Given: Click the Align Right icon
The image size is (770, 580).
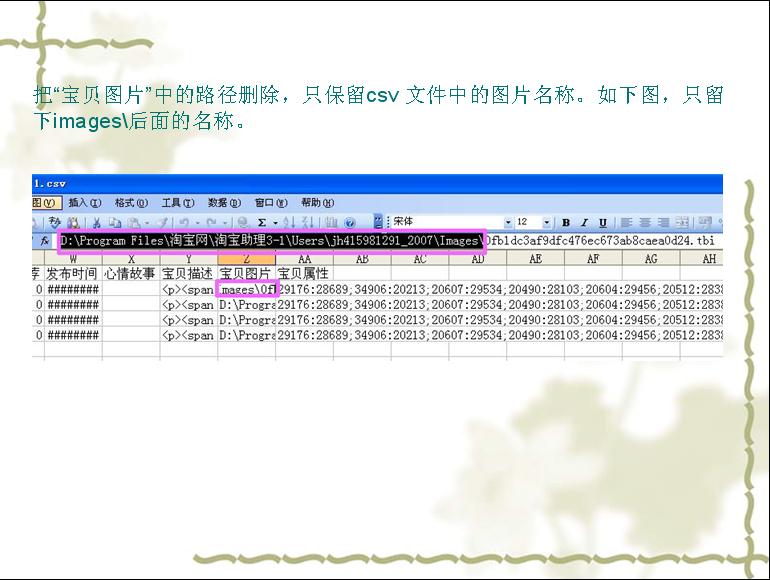Looking at the screenshot, I should click(663, 222).
